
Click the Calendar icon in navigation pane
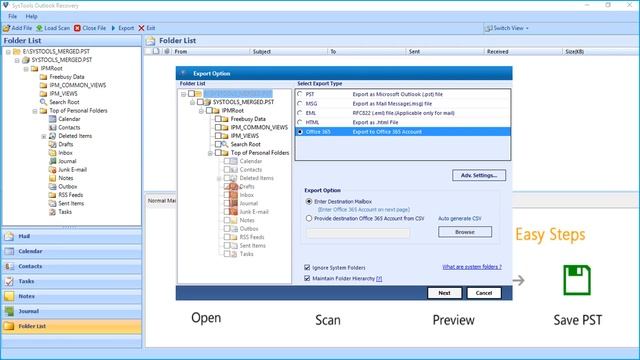[9, 251]
